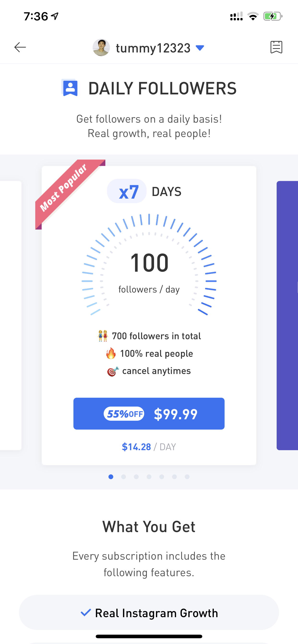Tap the blue checkmark beside Real Instagram Growth

86,613
